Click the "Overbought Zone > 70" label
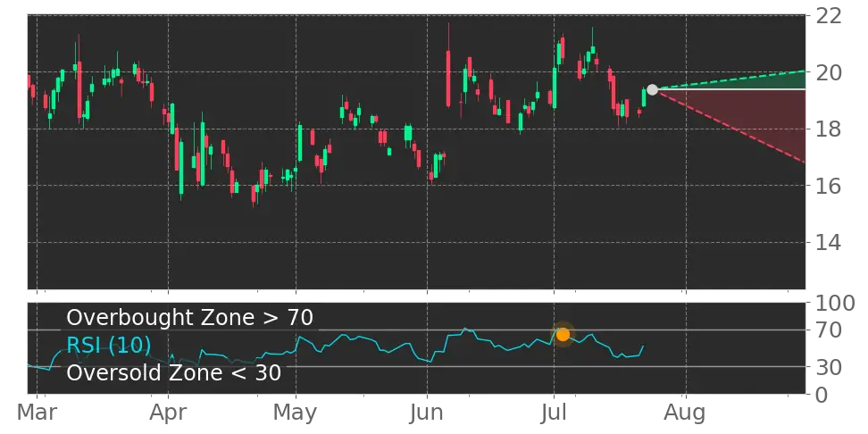868x434 pixels. tap(190, 318)
